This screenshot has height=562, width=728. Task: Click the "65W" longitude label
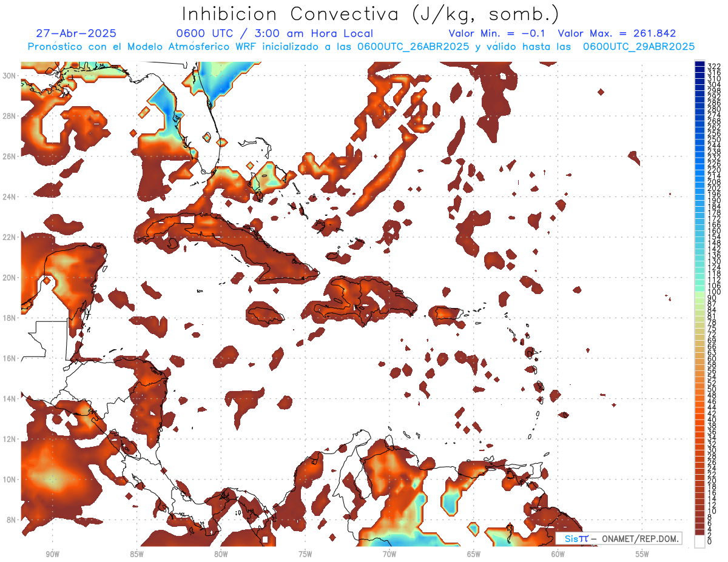click(x=474, y=554)
